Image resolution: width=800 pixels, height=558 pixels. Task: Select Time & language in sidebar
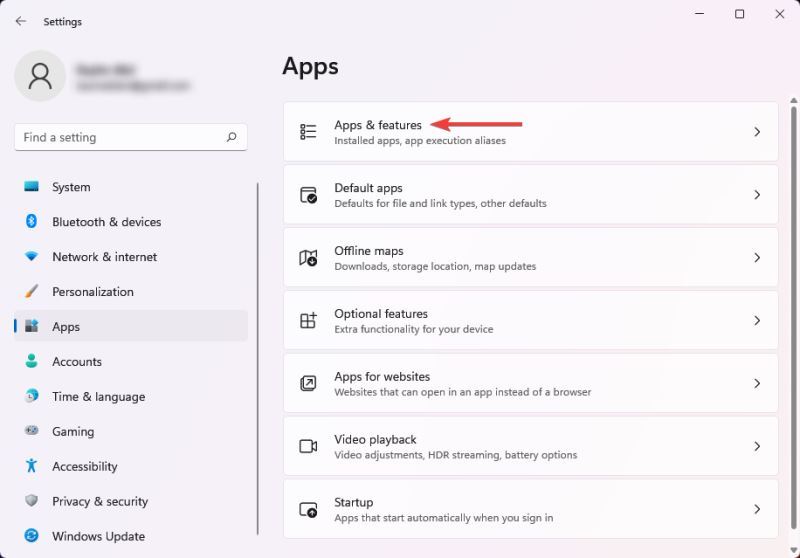coord(98,397)
